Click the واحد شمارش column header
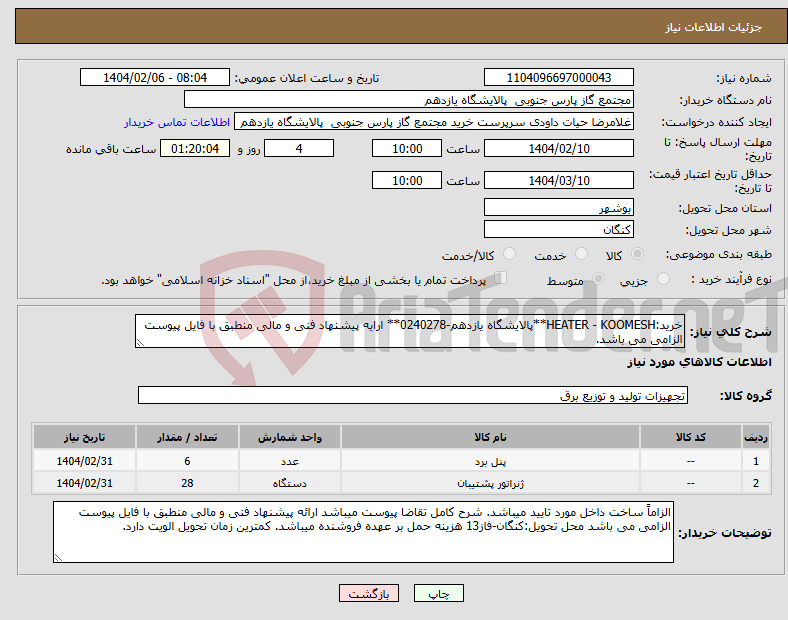 tap(290, 437)
